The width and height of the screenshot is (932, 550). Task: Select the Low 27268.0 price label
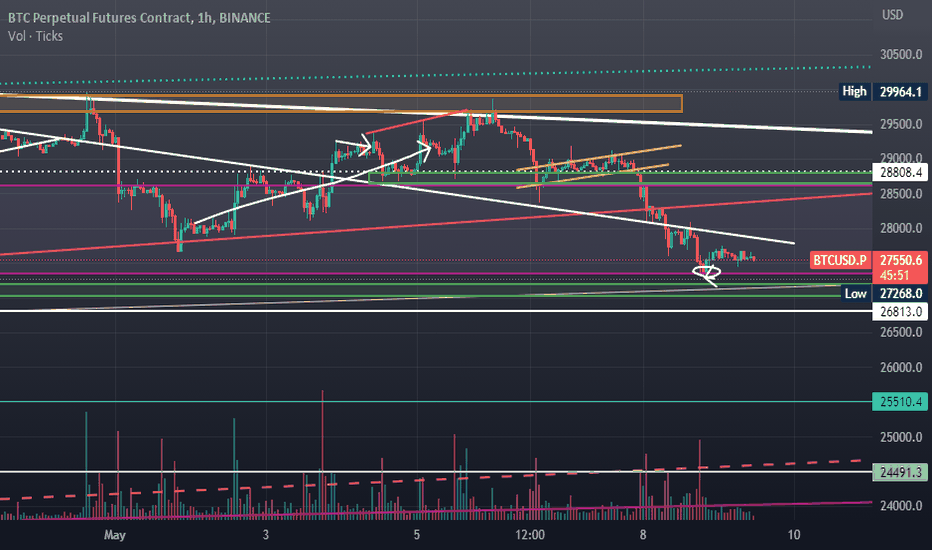pyautogui.click(x=885, y=293)
